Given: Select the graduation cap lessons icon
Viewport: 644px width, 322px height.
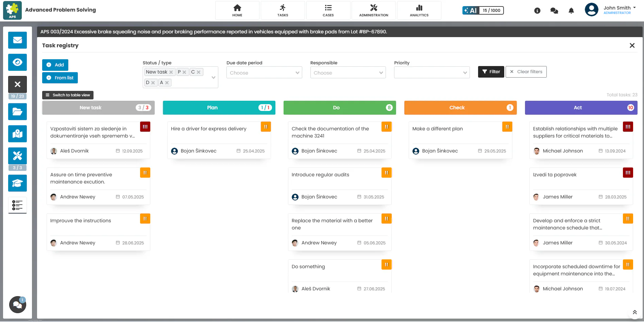Looking at the screenshot, I should click(17, 183).
